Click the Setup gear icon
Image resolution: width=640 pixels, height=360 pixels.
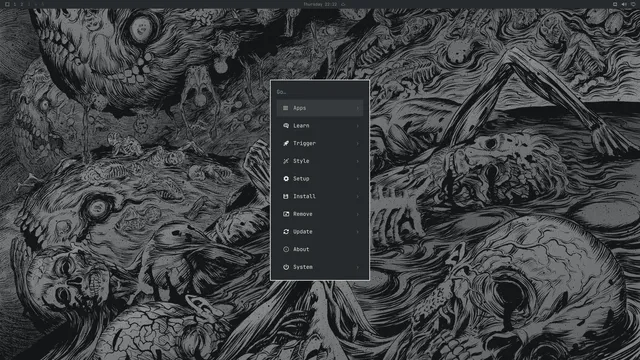[x=286, y=179]
